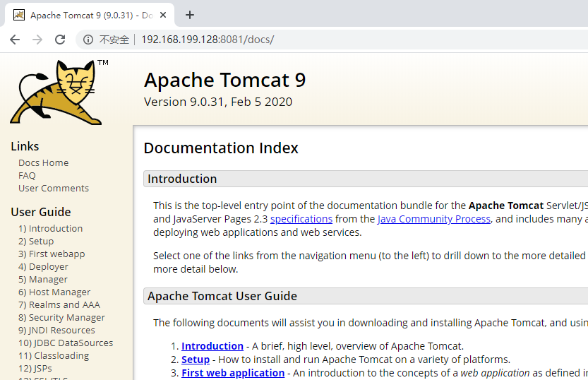Screen dimensions: 588x380
Task: Open User Comments sidebar link
Action: pyautogui.click(x=54, y=189)
